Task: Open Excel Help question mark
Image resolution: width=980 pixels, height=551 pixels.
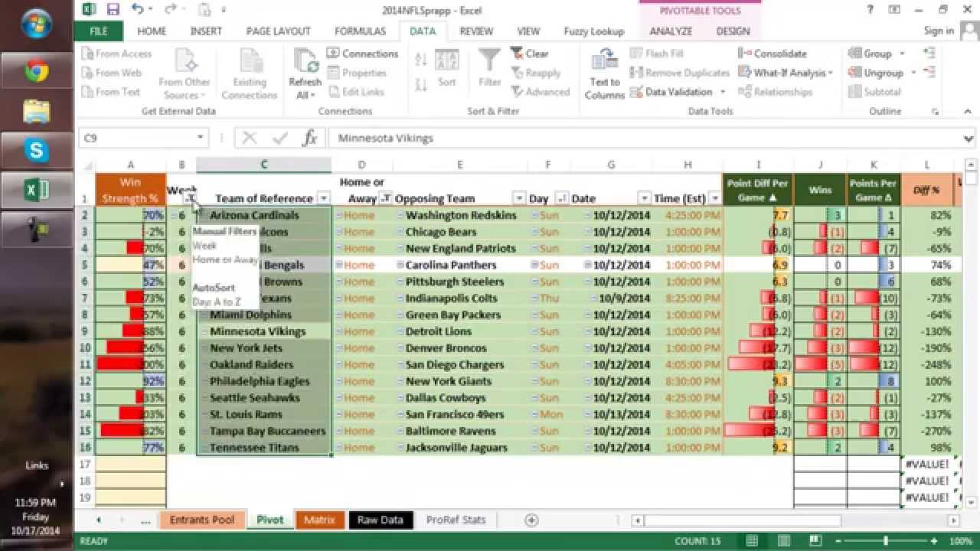Action: (871, 10)
